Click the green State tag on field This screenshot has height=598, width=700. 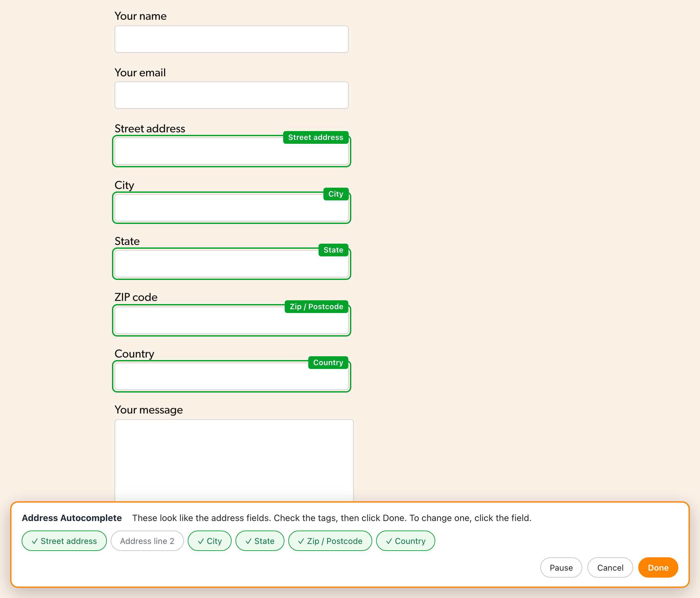click(x=333, y=250)
